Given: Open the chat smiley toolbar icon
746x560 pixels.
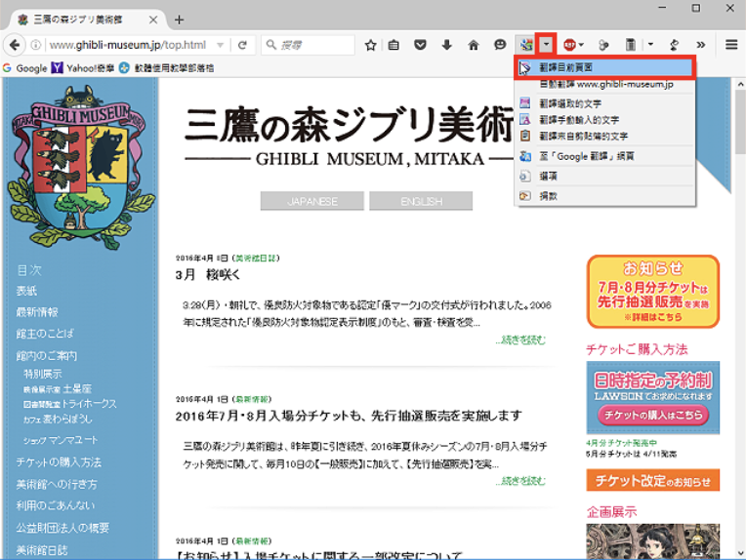Looking at the screenshot, I should (500, 45).
